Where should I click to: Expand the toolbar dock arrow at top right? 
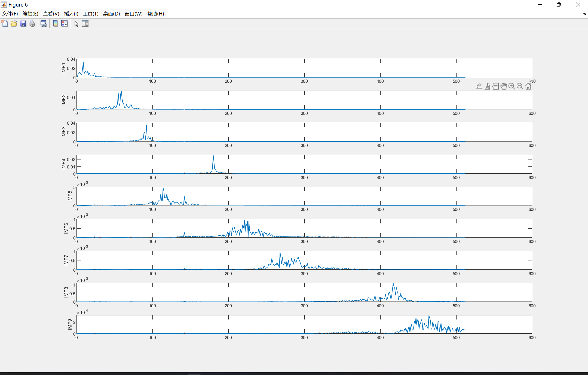(585, 14)
